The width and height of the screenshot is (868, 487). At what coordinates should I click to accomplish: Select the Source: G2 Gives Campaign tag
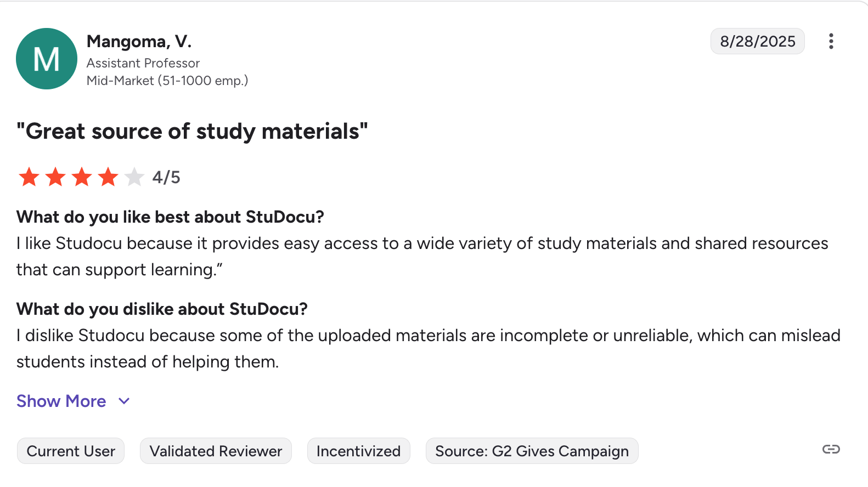pos(532,451)
